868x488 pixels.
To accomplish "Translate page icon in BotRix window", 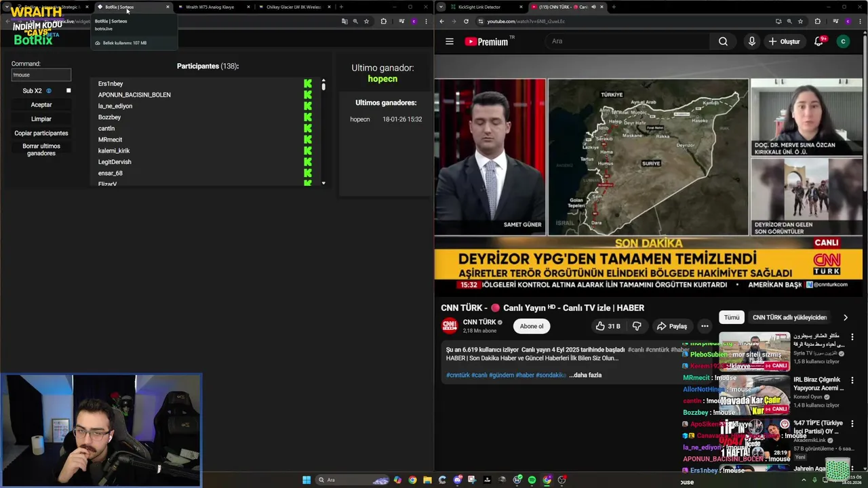I will tap(344, 21).
